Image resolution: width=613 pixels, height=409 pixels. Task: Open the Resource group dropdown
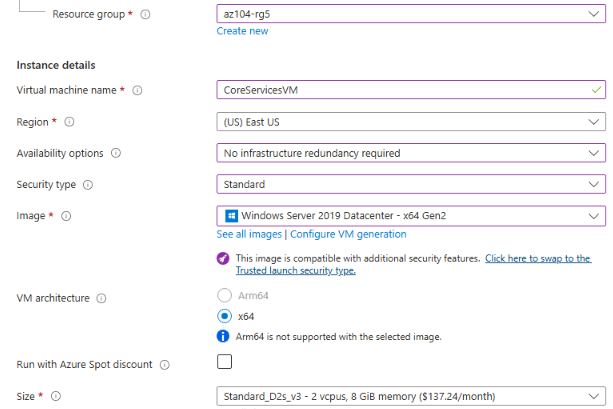tap(410, 15)
